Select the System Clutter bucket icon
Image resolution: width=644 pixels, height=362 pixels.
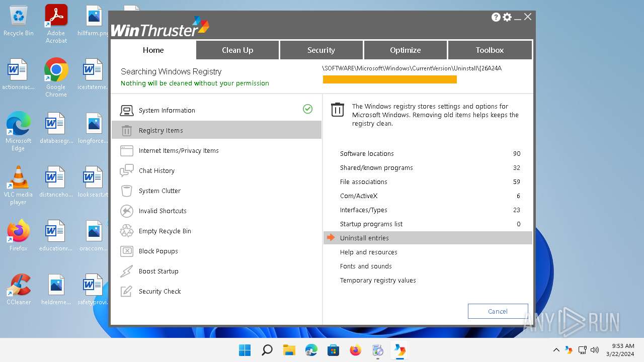127,191
